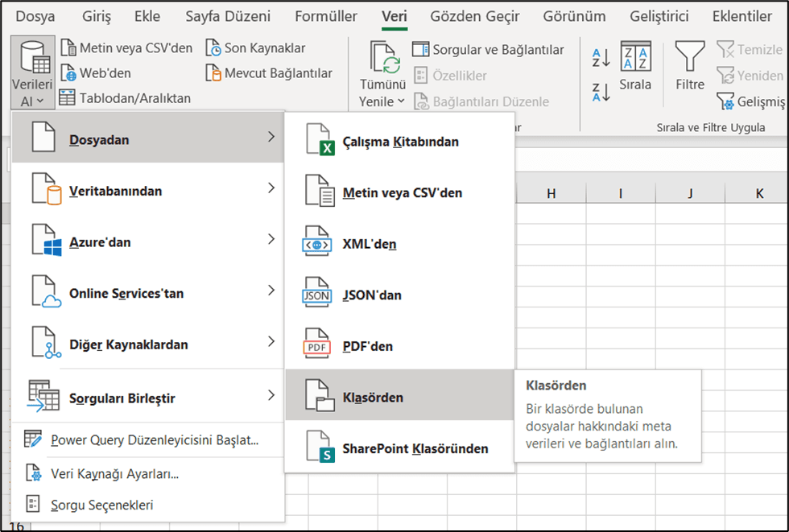
Task: Open Sorgular ve Bağlantılar pane
Action: 488,50
